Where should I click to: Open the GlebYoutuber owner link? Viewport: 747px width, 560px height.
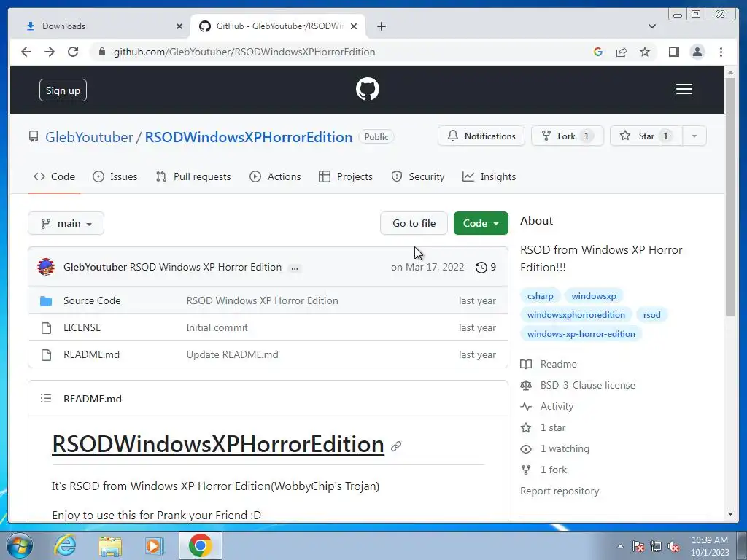coord(88,137)
